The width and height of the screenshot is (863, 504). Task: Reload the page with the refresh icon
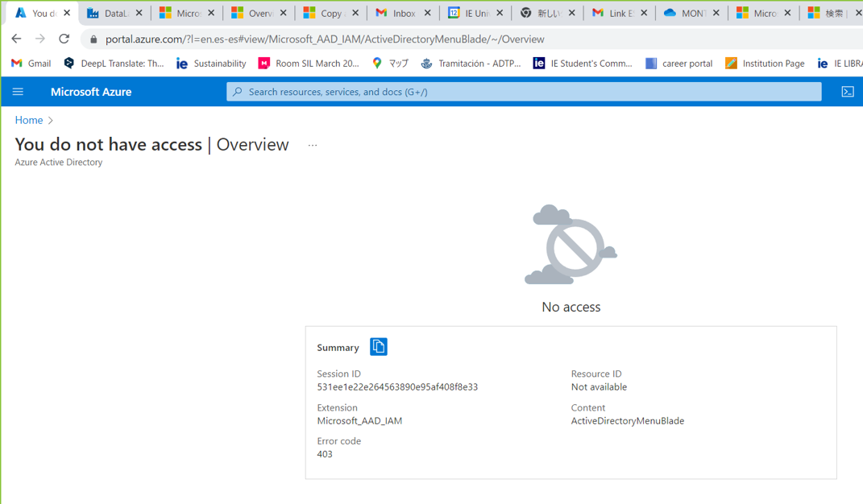(64, 38)
